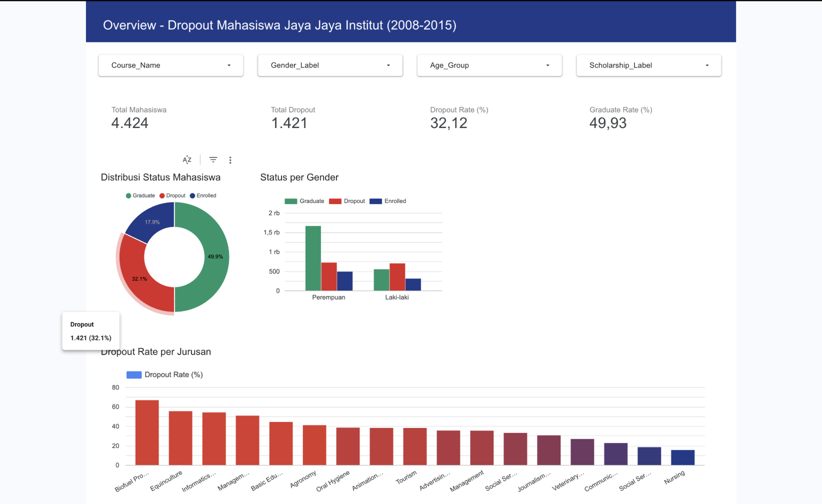Click the Dropout Rate value 32,12
The image size is (822, 504).
[x=448, y=123]
